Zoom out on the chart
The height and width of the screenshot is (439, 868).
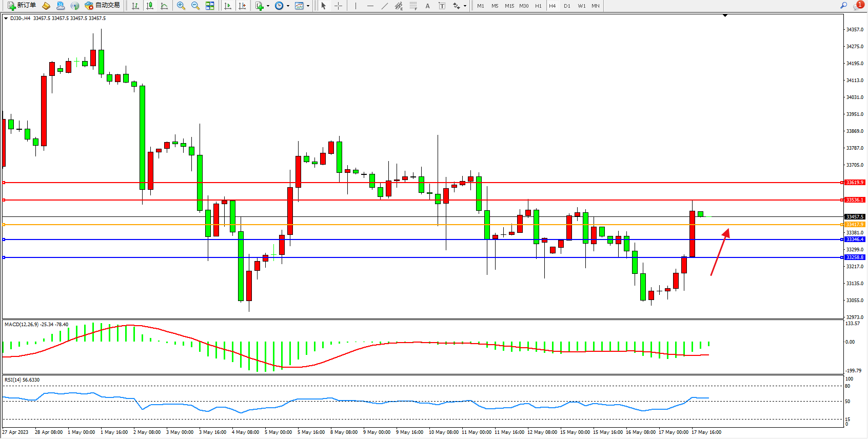click(x=195, y=6)
